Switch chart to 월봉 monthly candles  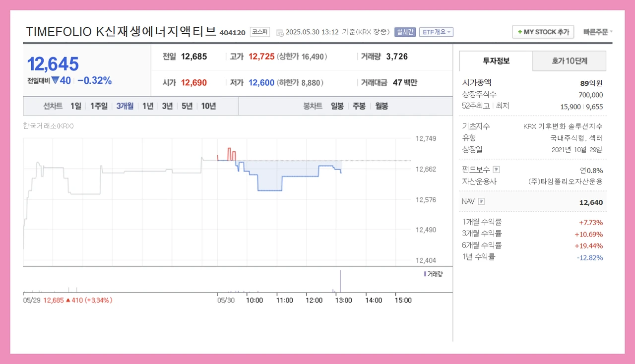[381, 106]
